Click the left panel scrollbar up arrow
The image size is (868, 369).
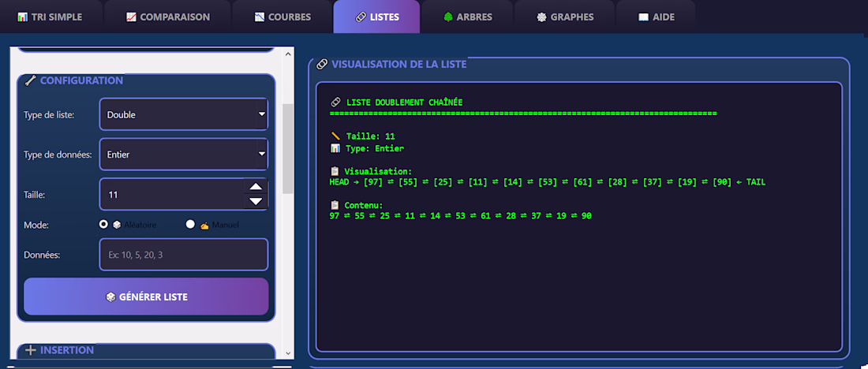coord(288,54)
